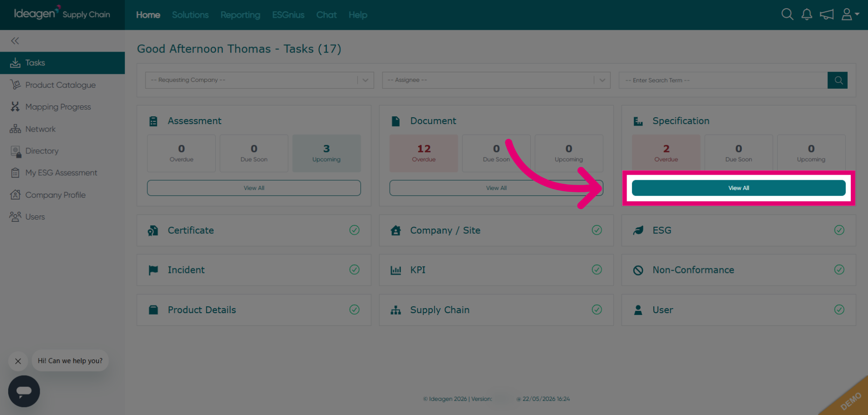Click View All under Document

point(496,188)
